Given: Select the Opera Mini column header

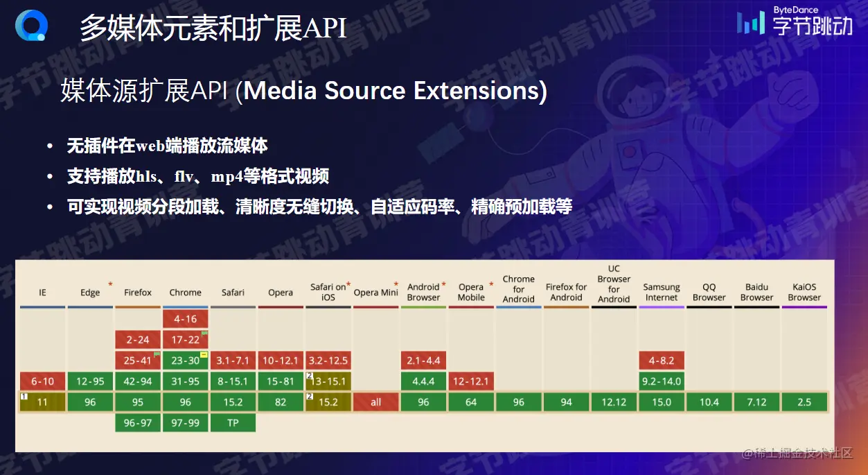Looking at the screenshot, I should [375, 293].
